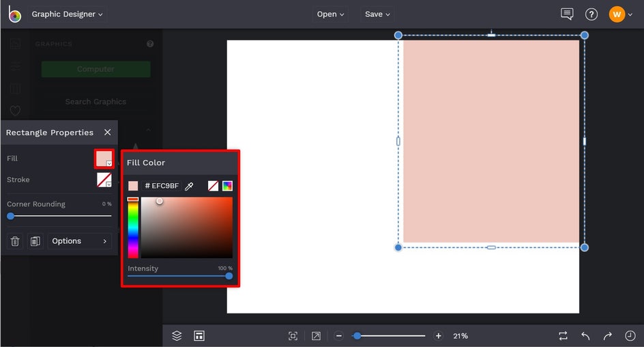644x347 pixels.
Task: Expand the account dropdown chevron
Action: [x=630, y=15]
